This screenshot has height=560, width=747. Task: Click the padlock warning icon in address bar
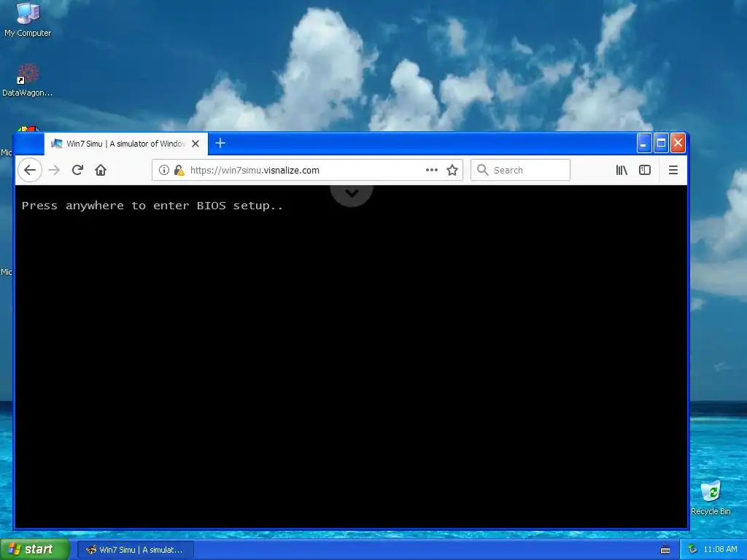click(x=179, y=170)
